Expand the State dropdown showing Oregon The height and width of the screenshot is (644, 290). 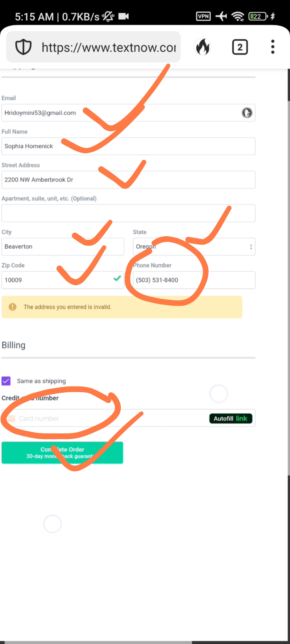point(194,247)
